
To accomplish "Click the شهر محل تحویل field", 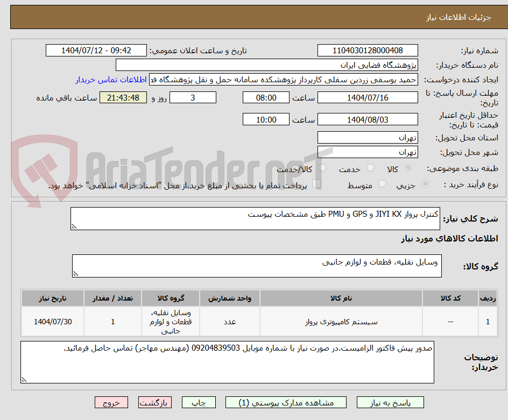I will (x=368, y=152).
